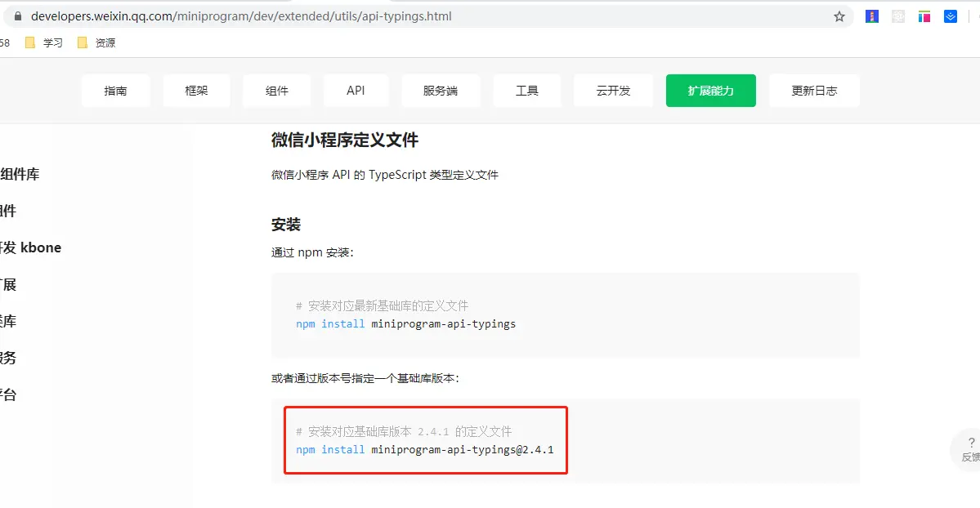The image size is (980, 508).
Task: Open the 资源 bookmark folder
Action: [x=96, y=42]
